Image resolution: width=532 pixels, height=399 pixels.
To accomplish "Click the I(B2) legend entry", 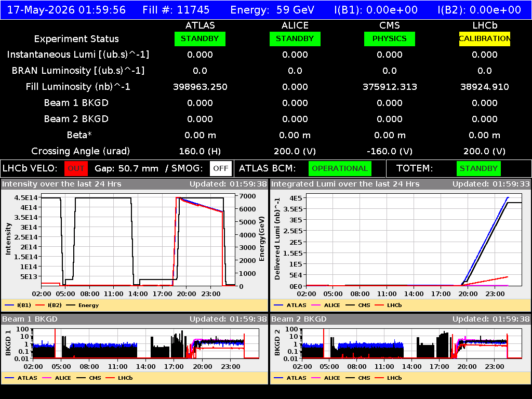I will click(49, 305).
